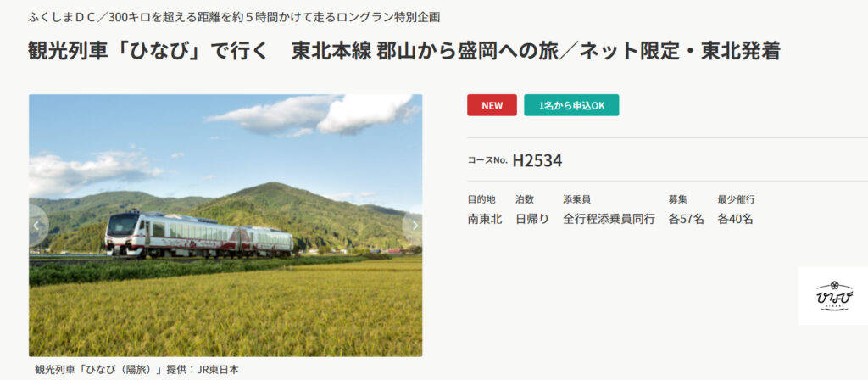Screen dimensions: 868x380
Task: Select the 全行程添乗員同行 value
Action: pyautogui.click(x=609, y=219)
